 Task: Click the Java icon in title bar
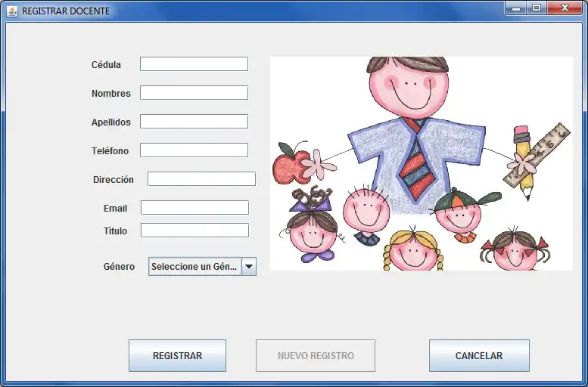coord(12,11)
